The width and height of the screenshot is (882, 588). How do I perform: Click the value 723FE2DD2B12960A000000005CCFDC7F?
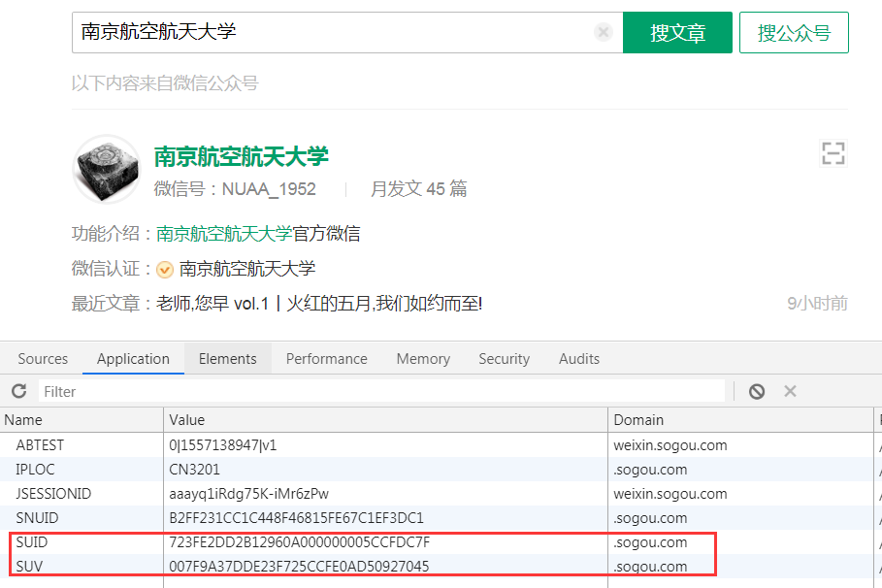point(299,541)
